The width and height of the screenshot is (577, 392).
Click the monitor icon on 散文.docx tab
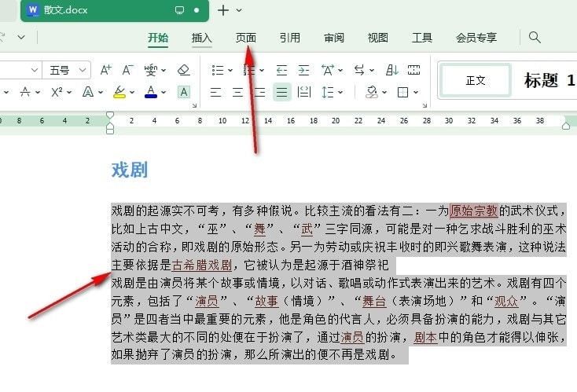coord(179,10)
